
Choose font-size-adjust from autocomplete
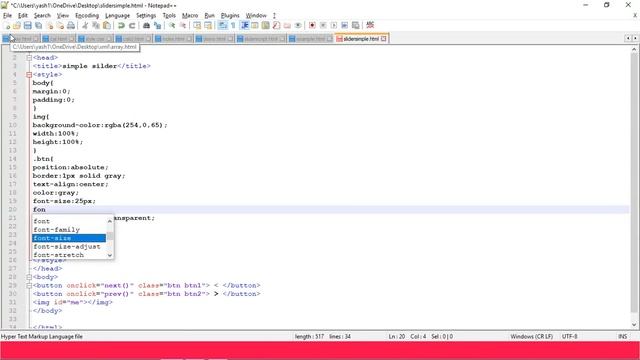click(x=69, y=247)
